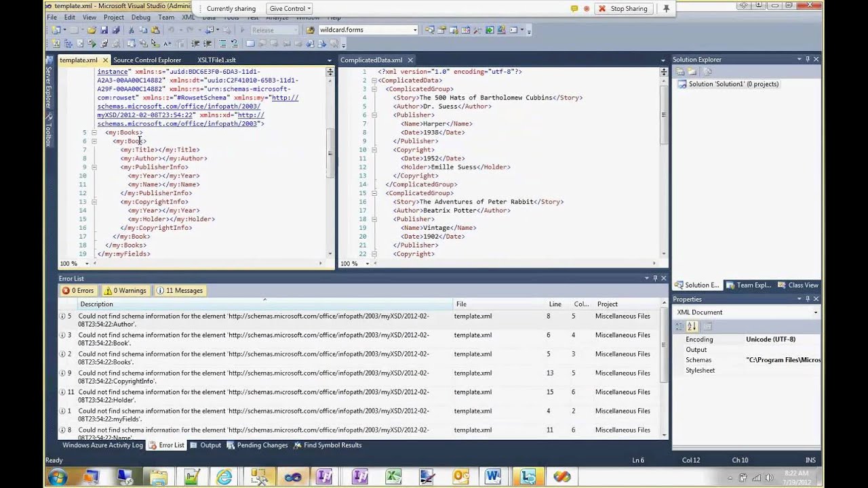Click the Open File toolbar icon
This screenshot has height=488, width=868.
click(92, 30)
